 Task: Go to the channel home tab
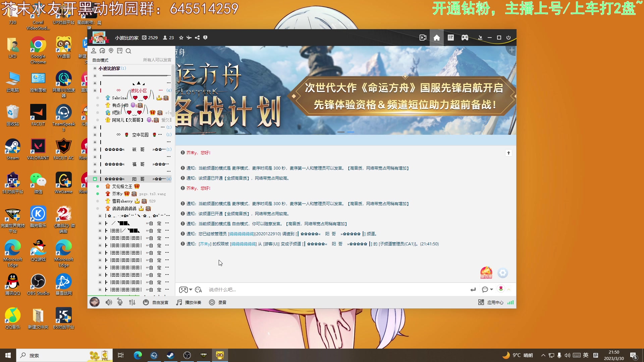[x=437, y=38]
